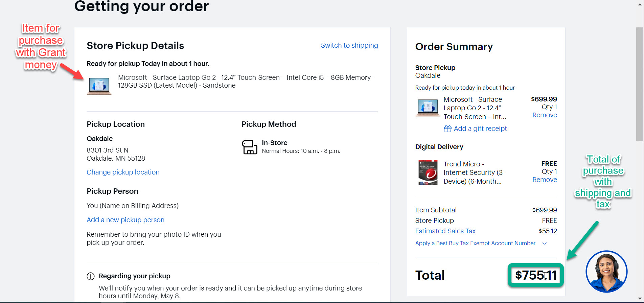Image resolution: width=644 pixels, height=303 pixels.
Task: Click the gift icon beside Add a gift receipt
Action: point(447,129)
